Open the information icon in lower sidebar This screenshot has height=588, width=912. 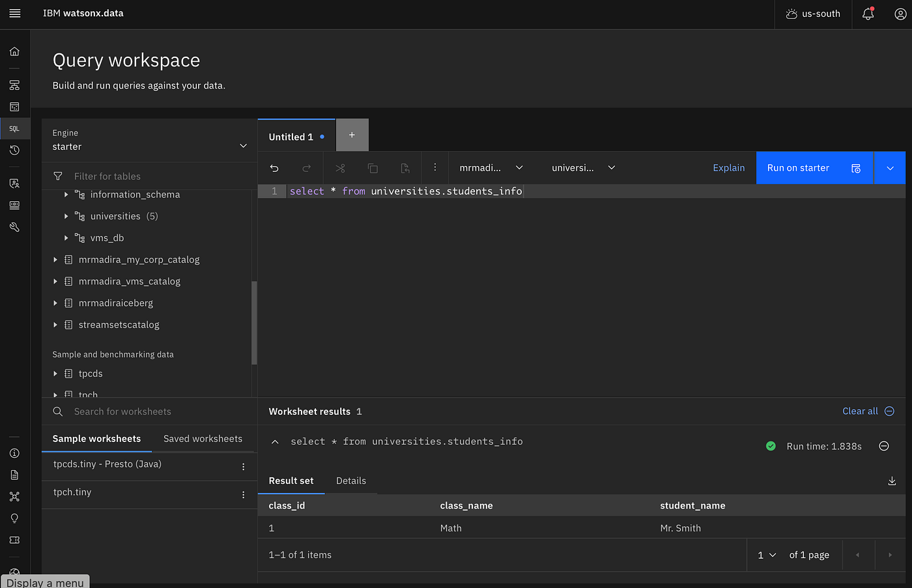[14, 453]
